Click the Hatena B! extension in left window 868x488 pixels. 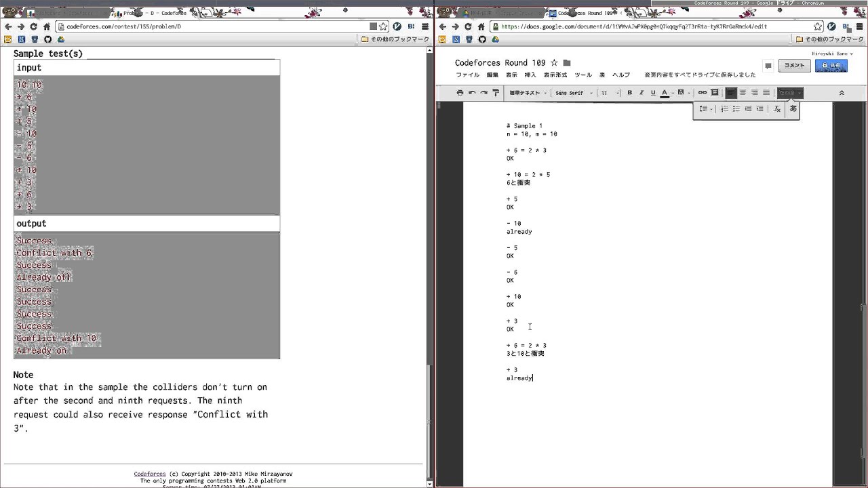click(x=411, y=26)
